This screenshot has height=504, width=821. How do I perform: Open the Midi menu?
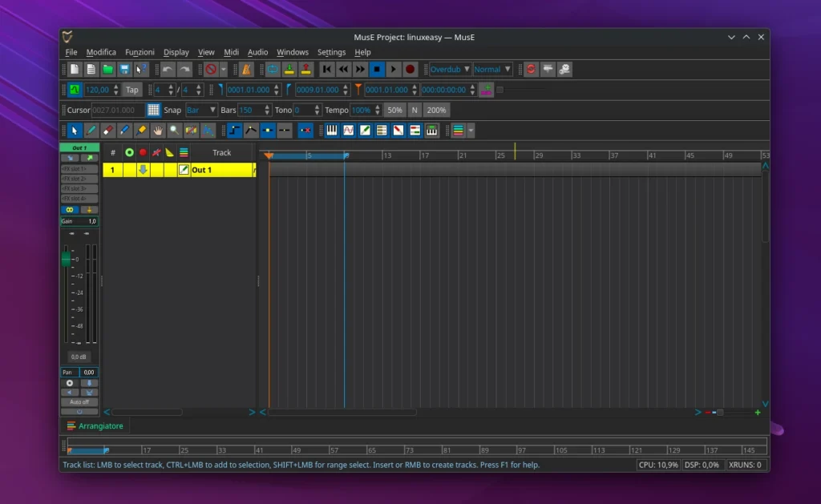[232, 52]
